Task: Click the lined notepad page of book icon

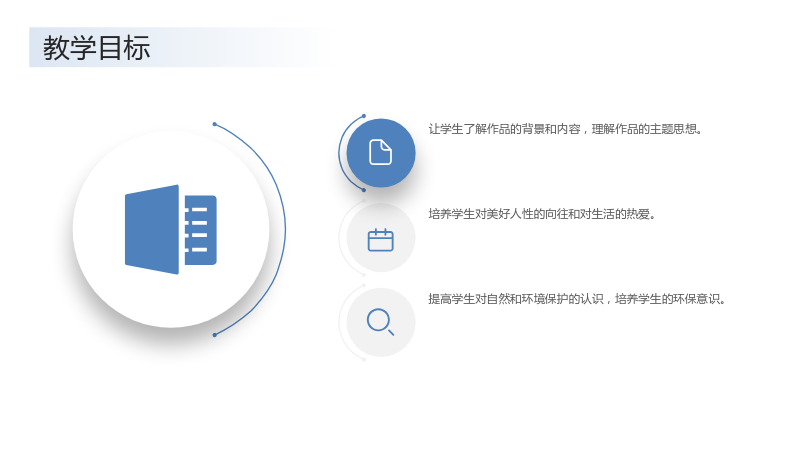Action: (201, 230)
